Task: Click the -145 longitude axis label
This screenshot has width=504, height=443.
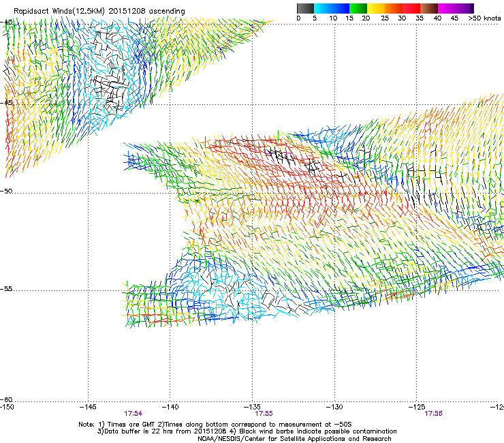Action: (x=88, y=407)
